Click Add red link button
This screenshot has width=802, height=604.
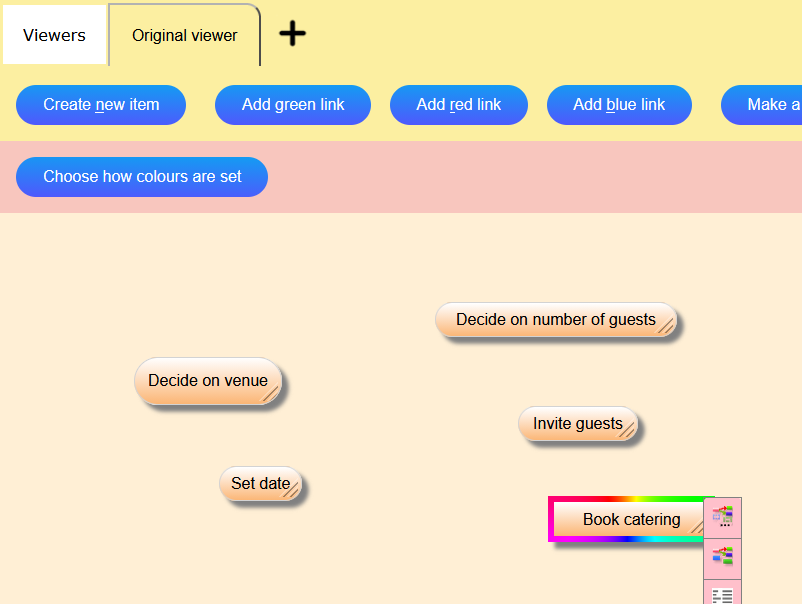[x=458, y=105]
